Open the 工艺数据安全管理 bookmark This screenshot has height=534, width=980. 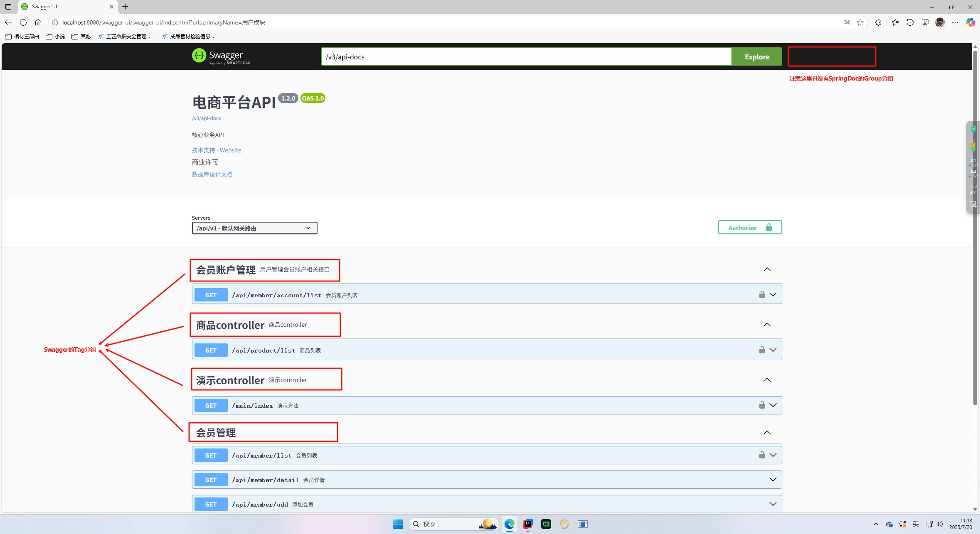(x=124, y=37)
